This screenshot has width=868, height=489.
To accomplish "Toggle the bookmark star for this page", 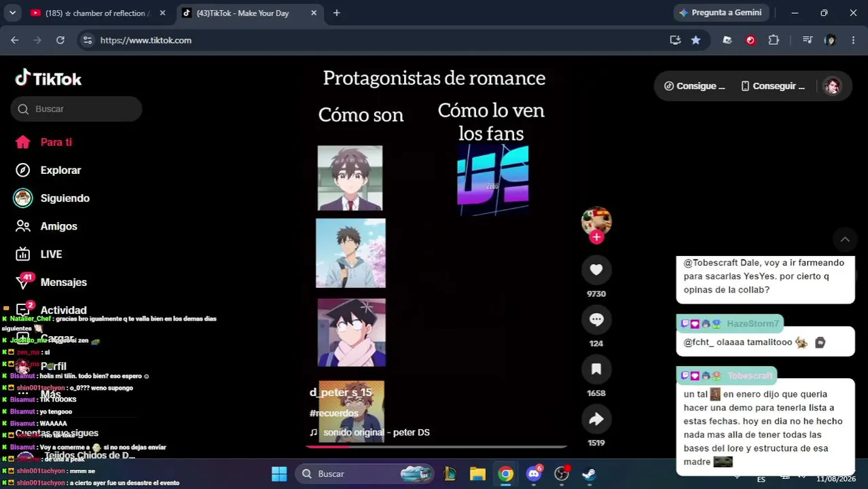I will (x=696, y=40).
